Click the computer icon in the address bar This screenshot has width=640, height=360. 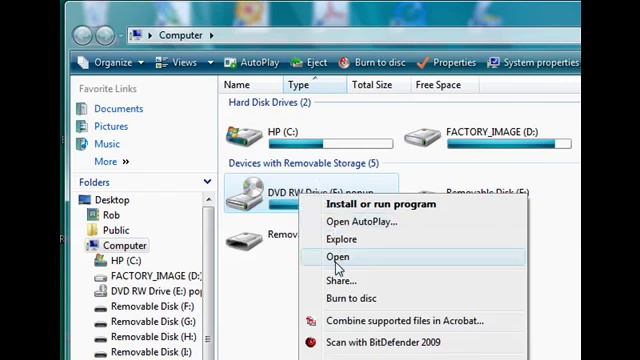(x=136, y=35)
